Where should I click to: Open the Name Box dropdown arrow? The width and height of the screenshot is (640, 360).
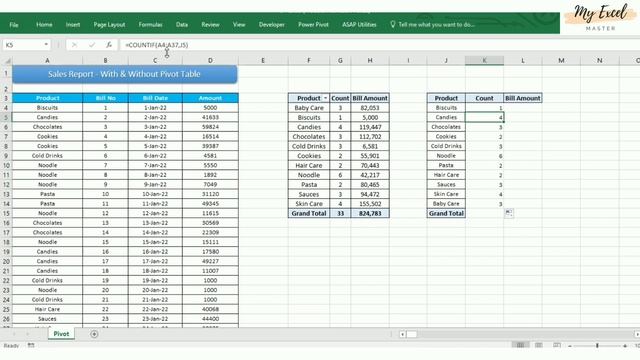click(x=46, y=44)
